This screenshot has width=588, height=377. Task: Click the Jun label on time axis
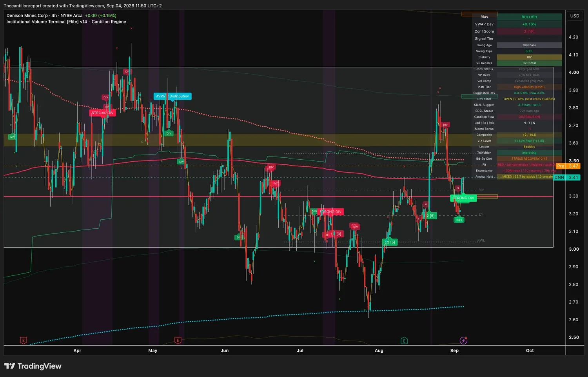[225, 351]
